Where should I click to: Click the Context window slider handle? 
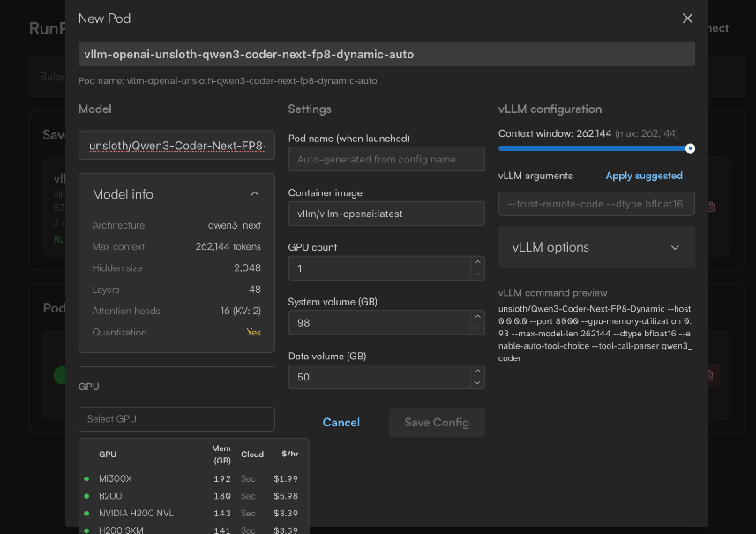click(x=690, y=148)
